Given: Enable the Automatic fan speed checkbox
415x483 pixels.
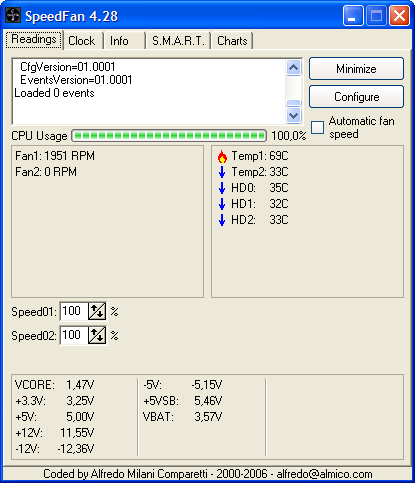Looking at the screenshot, I should click(317, 127).
